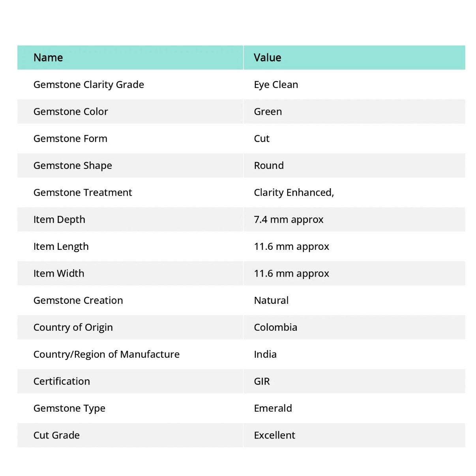The image size is (476, 476).
Task: Click the Round shape value
Action: pyautogui.click(x=269, y=165)
